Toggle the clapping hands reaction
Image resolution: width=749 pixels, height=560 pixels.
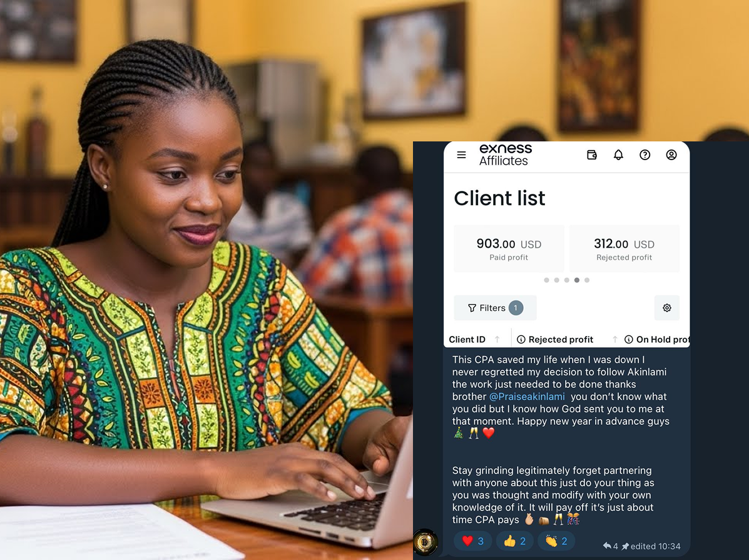(556, 541)
